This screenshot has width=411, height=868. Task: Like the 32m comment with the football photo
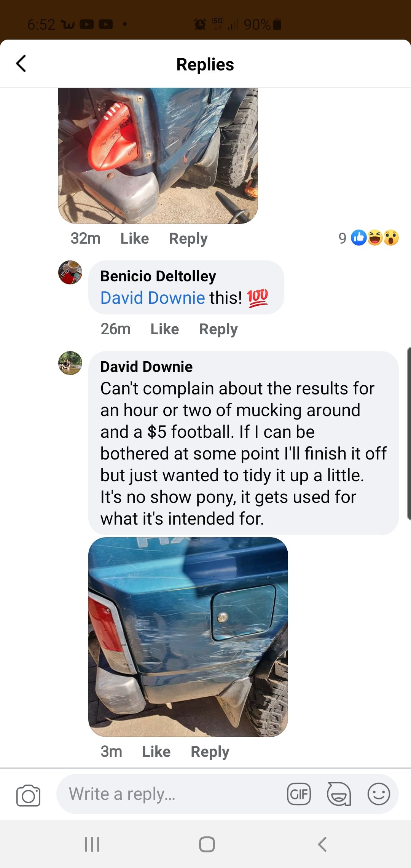click(134, 238)
